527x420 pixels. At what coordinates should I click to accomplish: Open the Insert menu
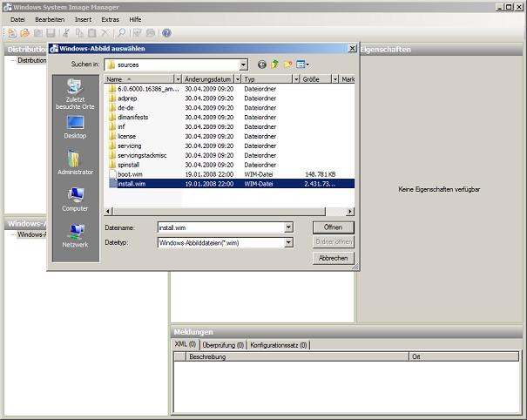coord(83,19)
